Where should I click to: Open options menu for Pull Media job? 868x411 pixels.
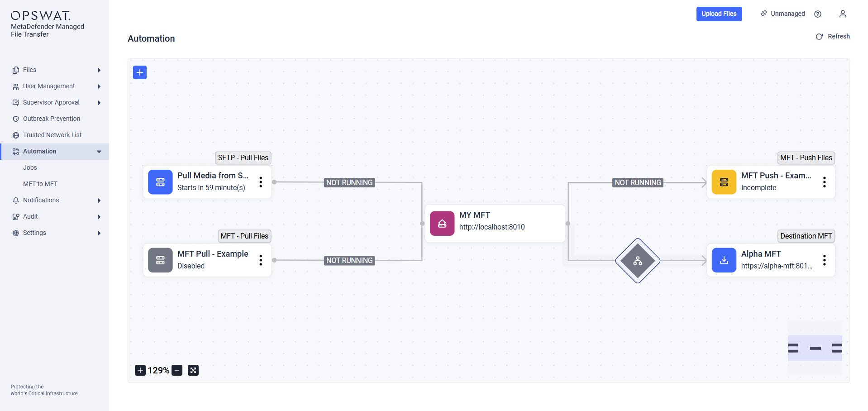(x=261, y=182)
